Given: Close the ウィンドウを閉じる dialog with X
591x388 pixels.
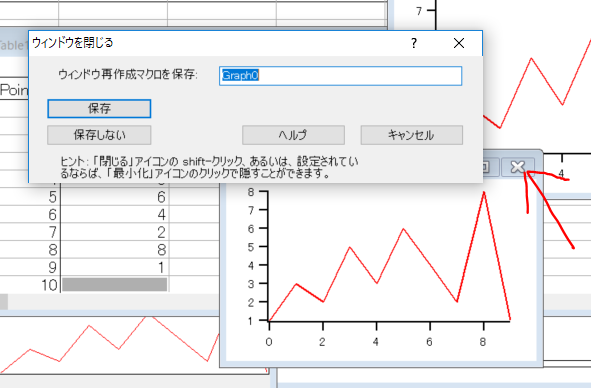Looking at the screenshot, I should [x=459, y=43].
